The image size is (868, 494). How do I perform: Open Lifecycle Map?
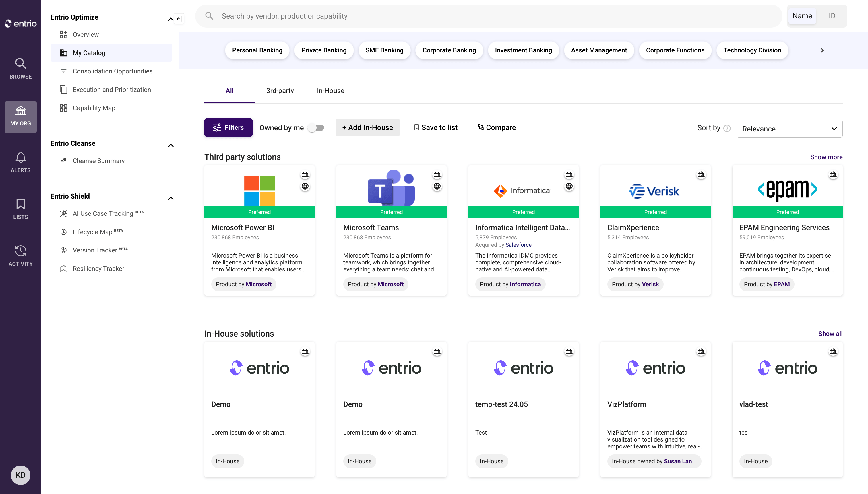pyautogui.click(x=111, y=232)
